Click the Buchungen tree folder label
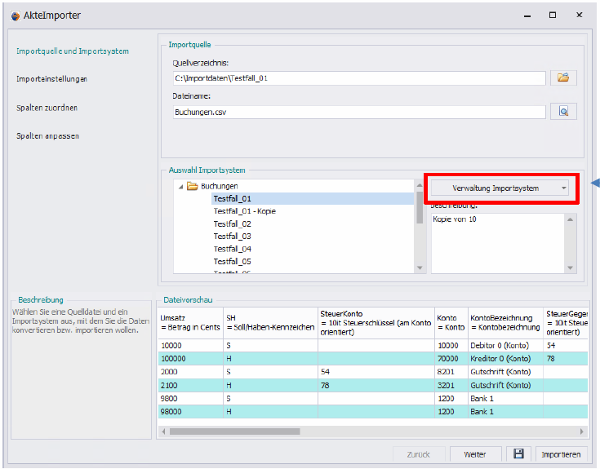600x469 pixels. pyautogui.click(x=219, y=186)
